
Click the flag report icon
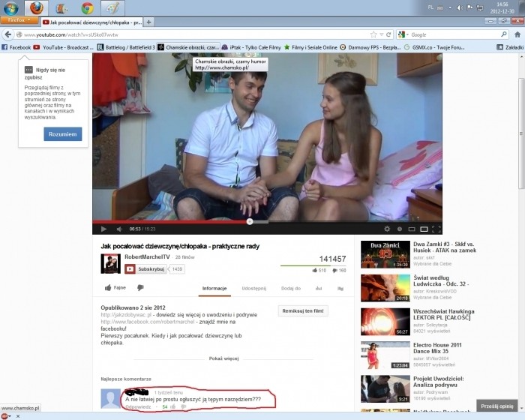[340, 288]
